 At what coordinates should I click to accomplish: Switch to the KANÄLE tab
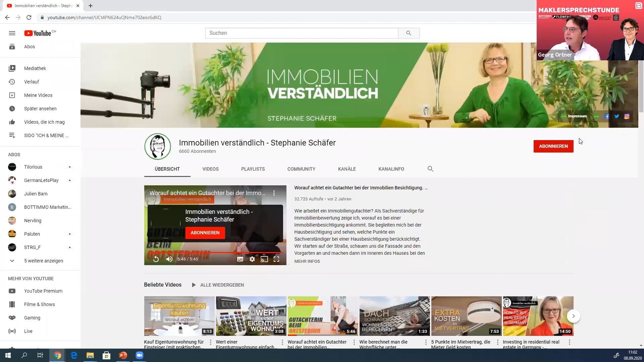[x=347, y=169]
